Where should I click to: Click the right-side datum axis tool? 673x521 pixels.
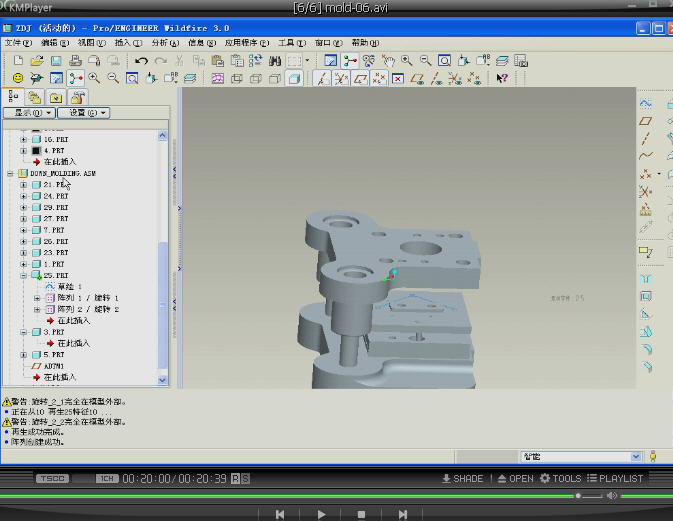(x=646, y=139)
